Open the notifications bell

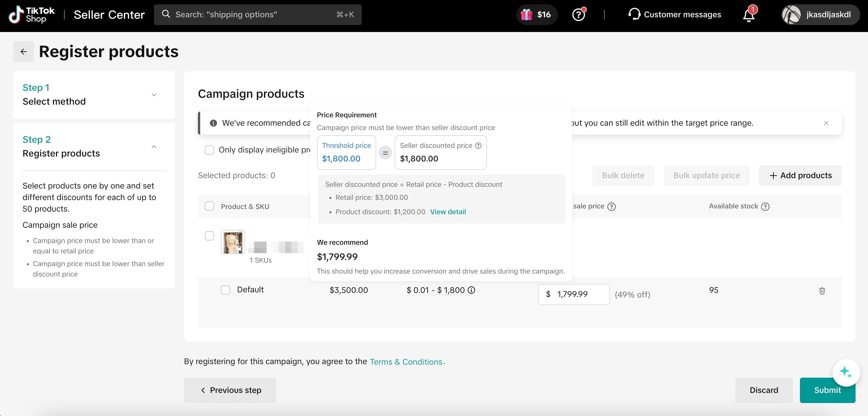tap(749, 15)
